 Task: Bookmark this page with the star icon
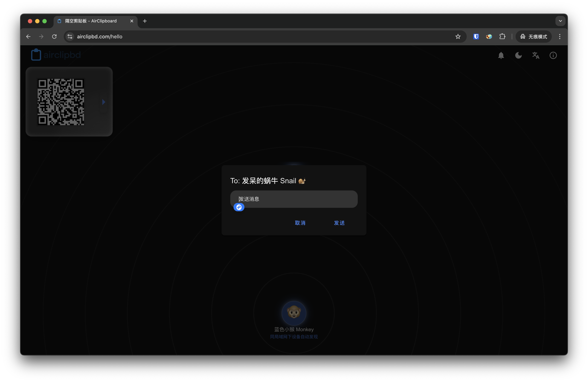(458, 37)
